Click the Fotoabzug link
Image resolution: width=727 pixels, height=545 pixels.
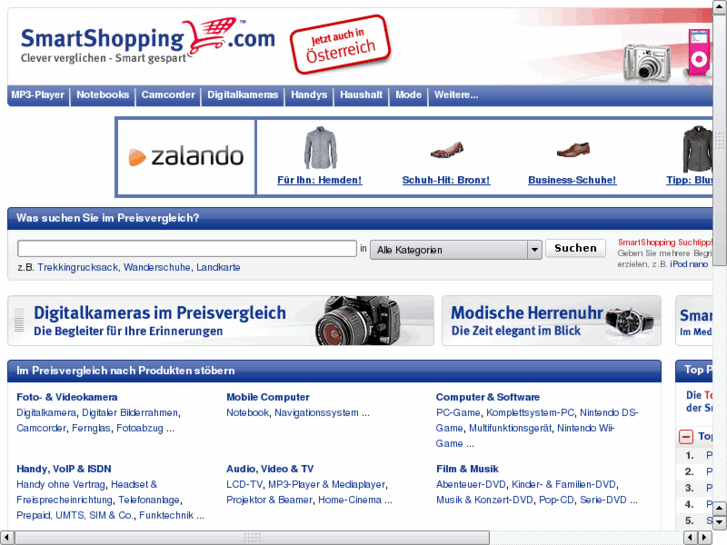[140, 428]
